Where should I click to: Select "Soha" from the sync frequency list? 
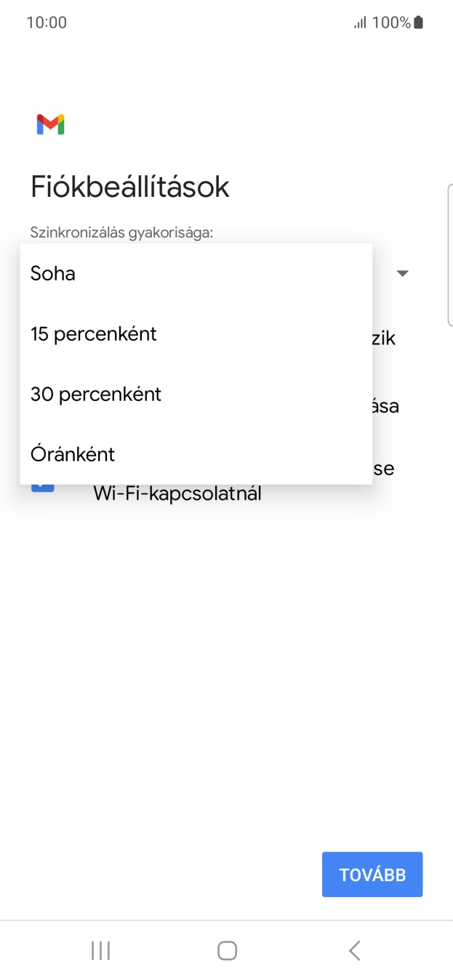tap(52, 273)
